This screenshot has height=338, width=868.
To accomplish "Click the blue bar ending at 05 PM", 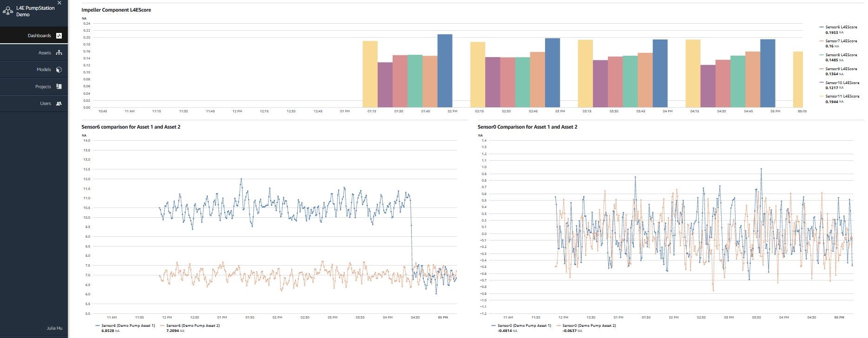I will click(768, 73).
